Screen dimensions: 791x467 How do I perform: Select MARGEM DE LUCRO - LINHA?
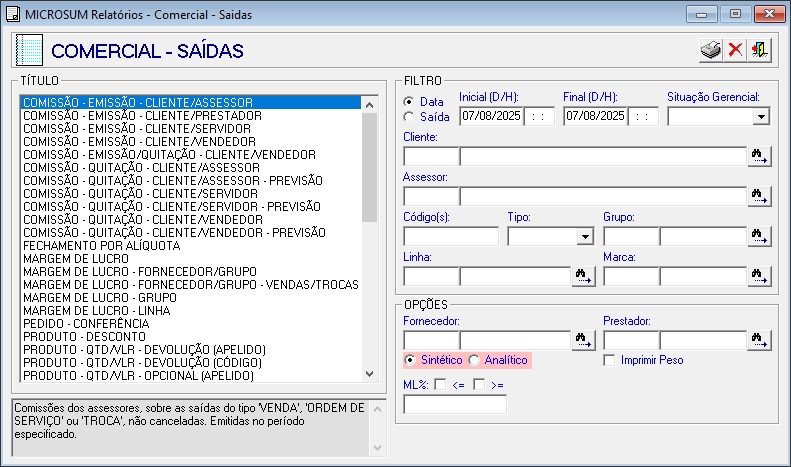pos(191,311)
